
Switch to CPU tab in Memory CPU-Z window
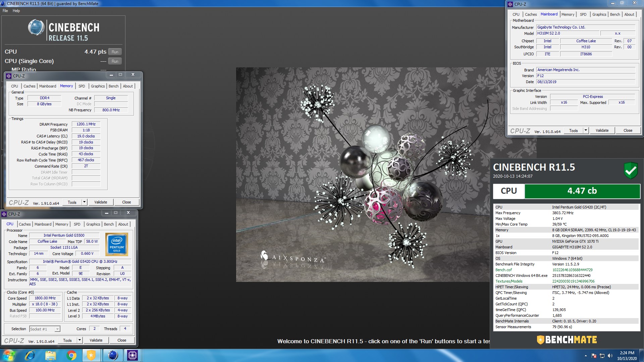click(x=14, y=86)
